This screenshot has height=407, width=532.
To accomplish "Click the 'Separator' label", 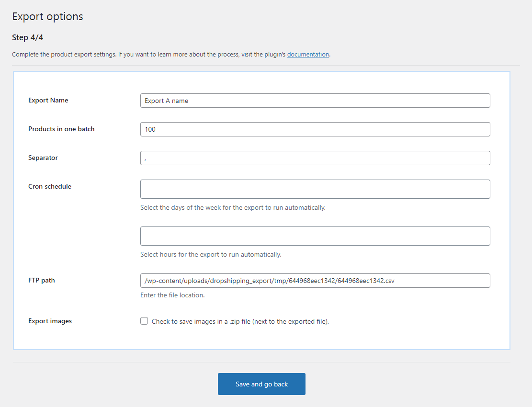I will point(43,158).
